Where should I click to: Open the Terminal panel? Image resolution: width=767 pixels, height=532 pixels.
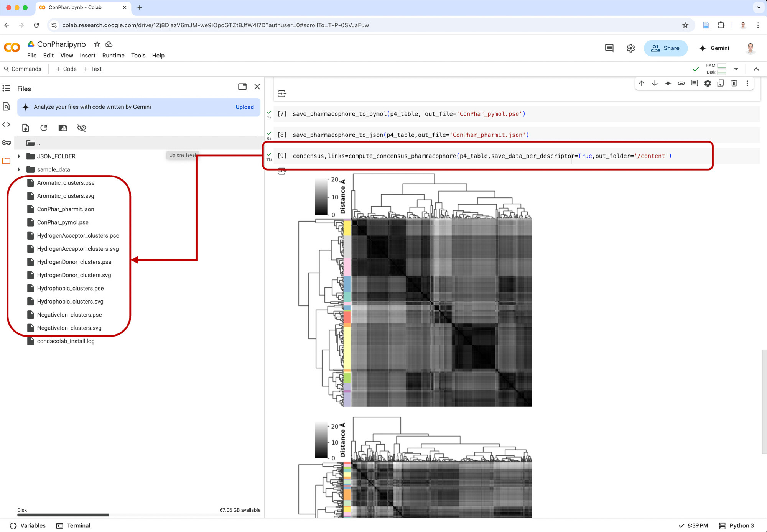pyautogui.click(x=73, y=525)
